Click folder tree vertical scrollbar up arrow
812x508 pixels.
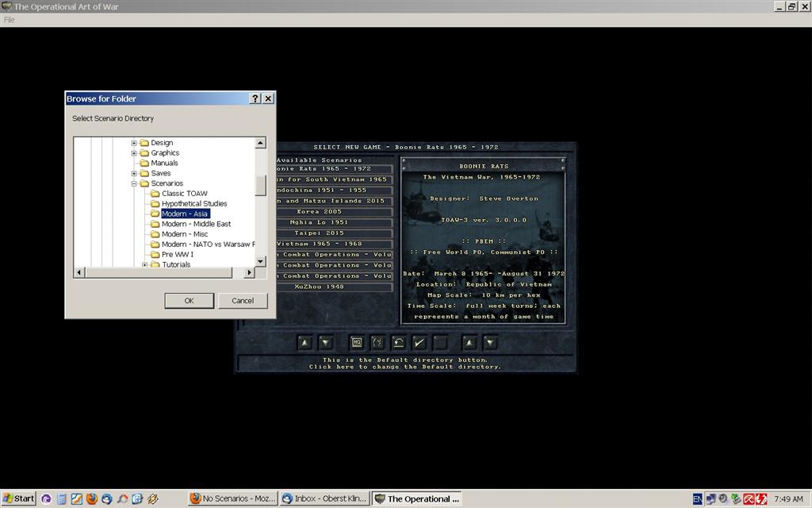260,143
